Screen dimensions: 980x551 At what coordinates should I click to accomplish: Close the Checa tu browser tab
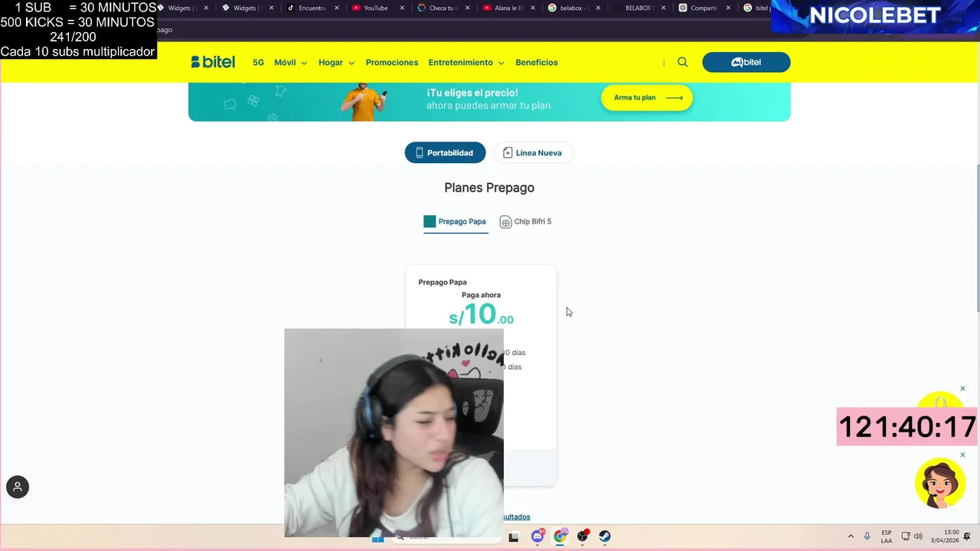(467, 8)
